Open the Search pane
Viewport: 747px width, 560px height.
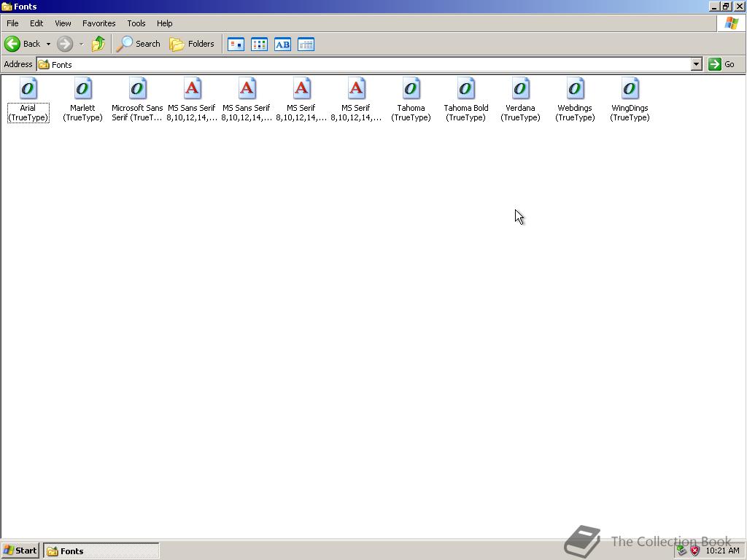point(139,44)
